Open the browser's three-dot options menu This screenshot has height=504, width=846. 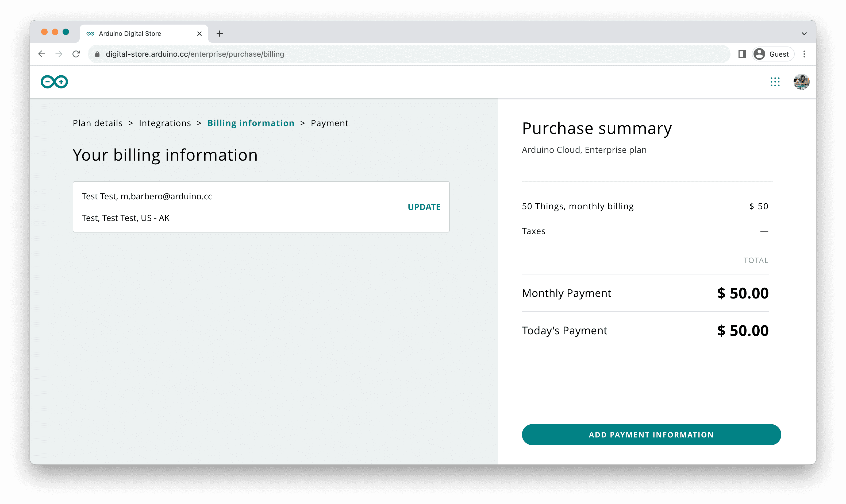point(804,54)
